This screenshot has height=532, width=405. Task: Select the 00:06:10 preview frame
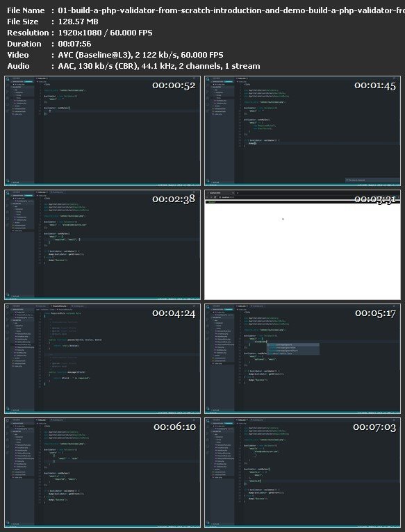click(102, 473)
